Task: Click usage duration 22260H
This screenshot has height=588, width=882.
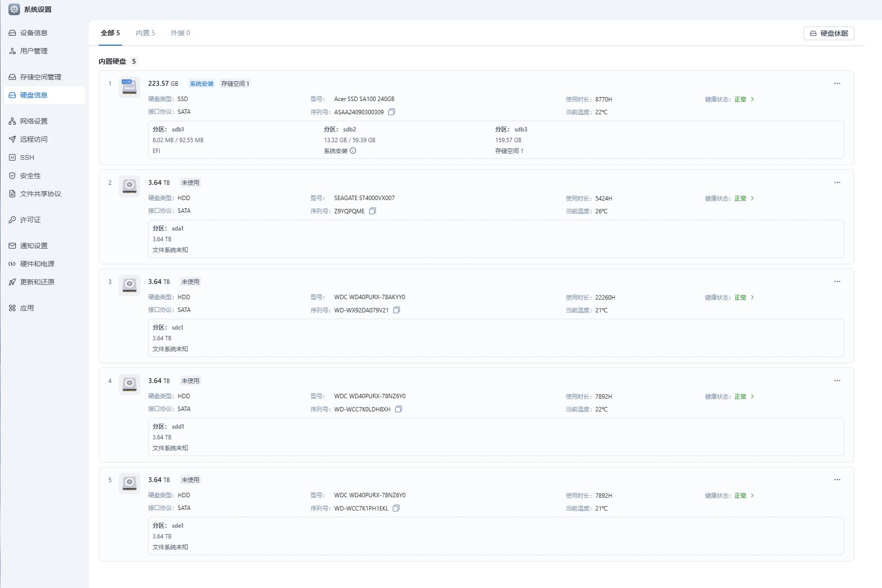Action: 605,298
